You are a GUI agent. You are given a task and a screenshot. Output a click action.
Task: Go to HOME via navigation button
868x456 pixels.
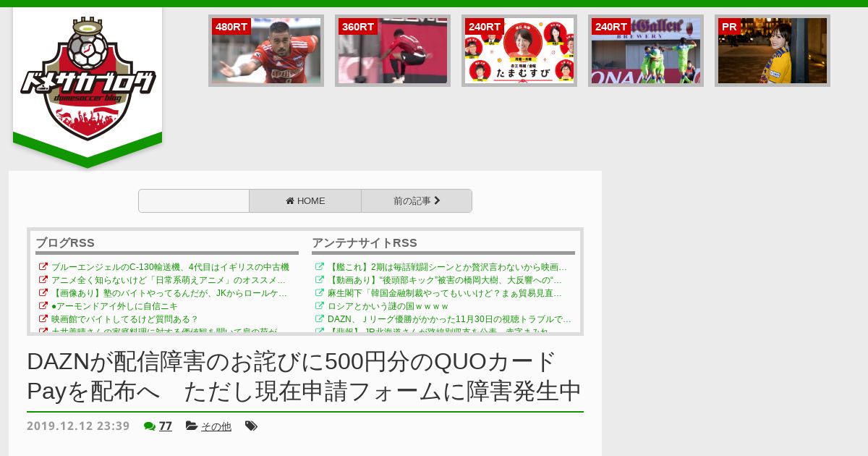coord(305,201)
